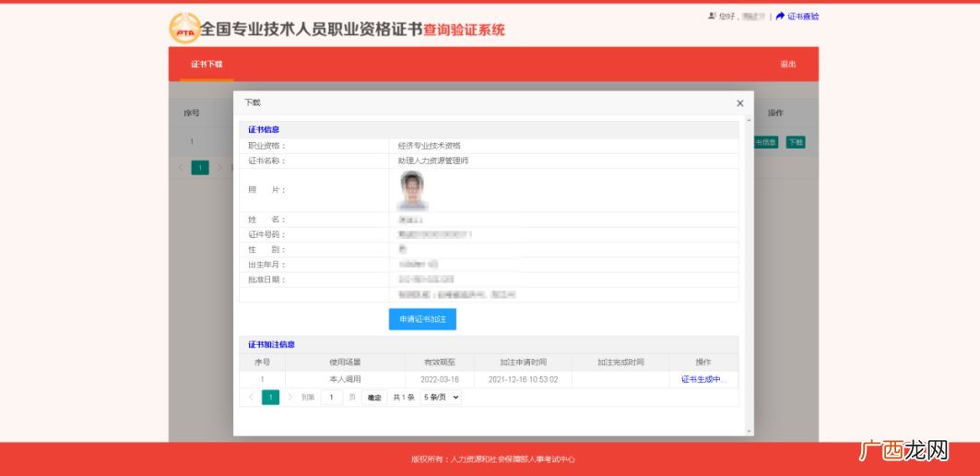Image resolution: width=980 pixels, height=476 pixels.
Task: Click the 助理人力资源管理师 certificate name
Action: [433, 161]
